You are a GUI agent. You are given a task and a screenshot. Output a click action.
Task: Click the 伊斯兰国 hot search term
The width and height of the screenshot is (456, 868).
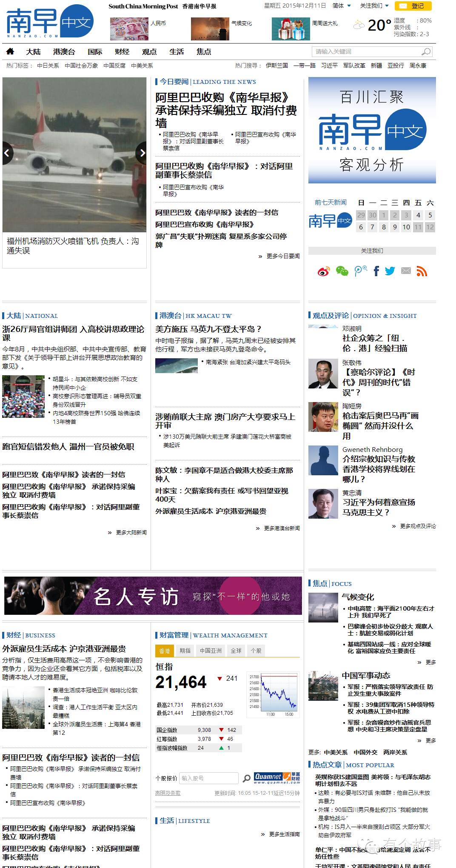coord(277,66)
